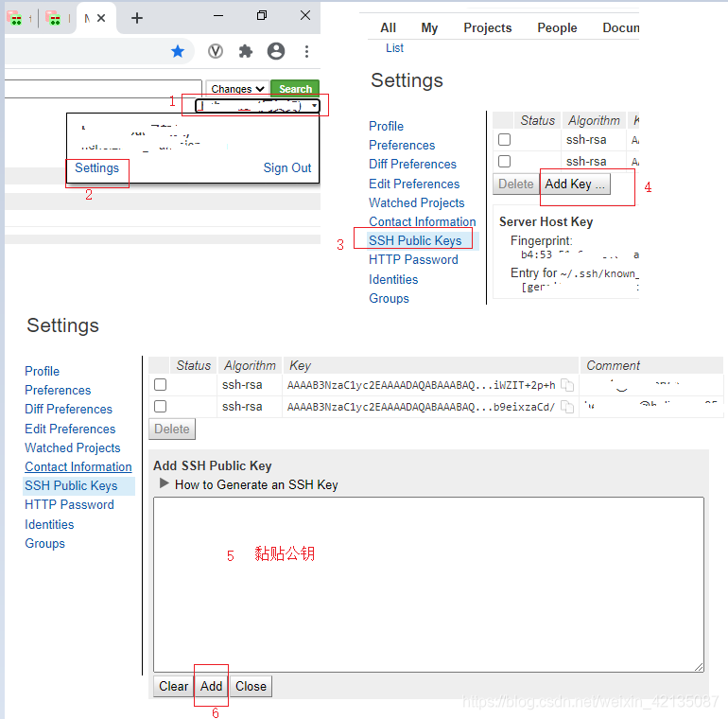
Task: Click the Docun… menu tab
Action: 621,27
